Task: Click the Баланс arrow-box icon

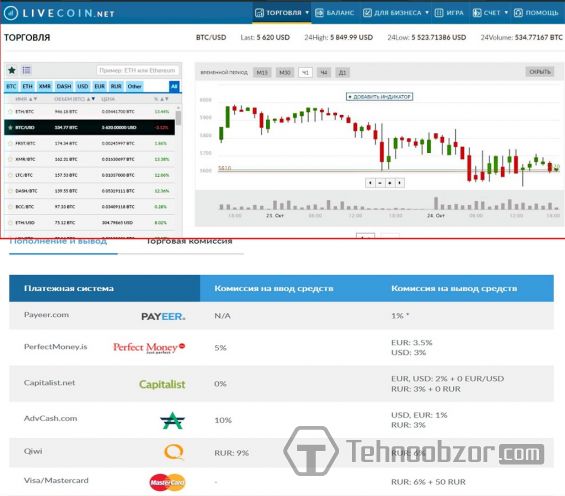Action: click(319, 13)
